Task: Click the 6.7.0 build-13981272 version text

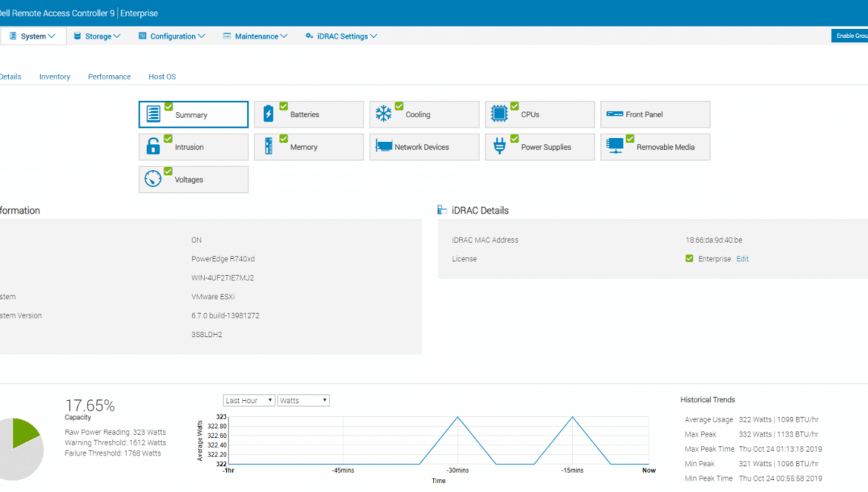Action: [x=226, y=315]
